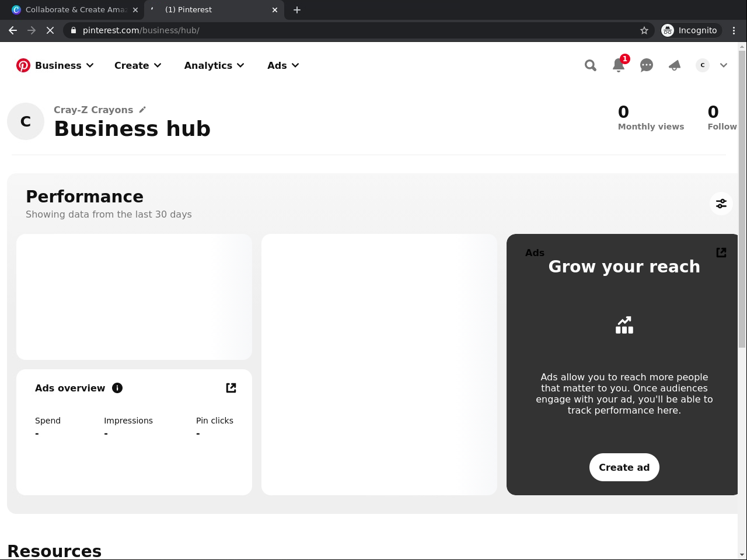Open notifications bell icon
This screenshot has width=747, height=560.
[619, 65]
